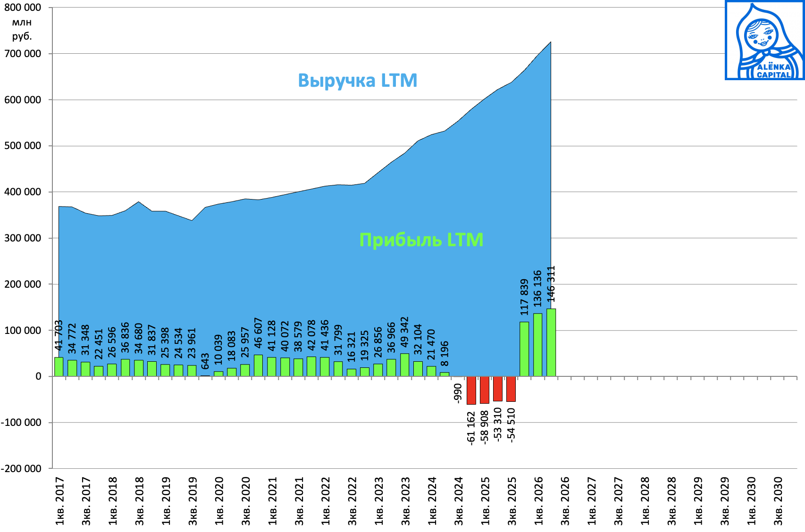Select the bar labeled 136 136
The height and width of the screenshot is (532, 805).
(x=537, y=345)
